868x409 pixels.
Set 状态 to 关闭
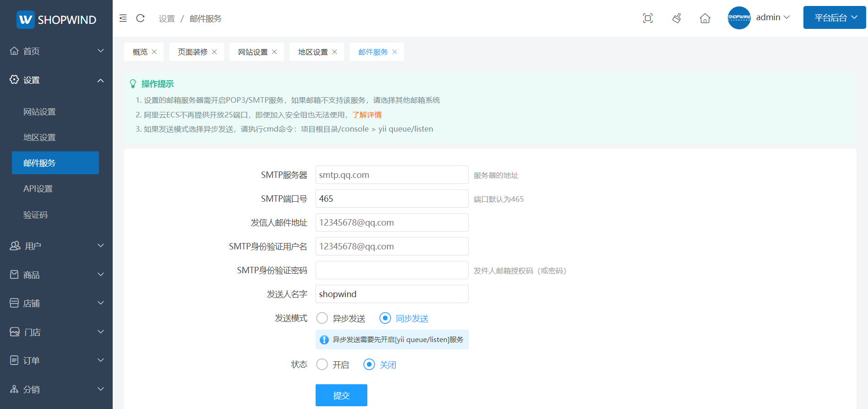click(x=380, y=365)
